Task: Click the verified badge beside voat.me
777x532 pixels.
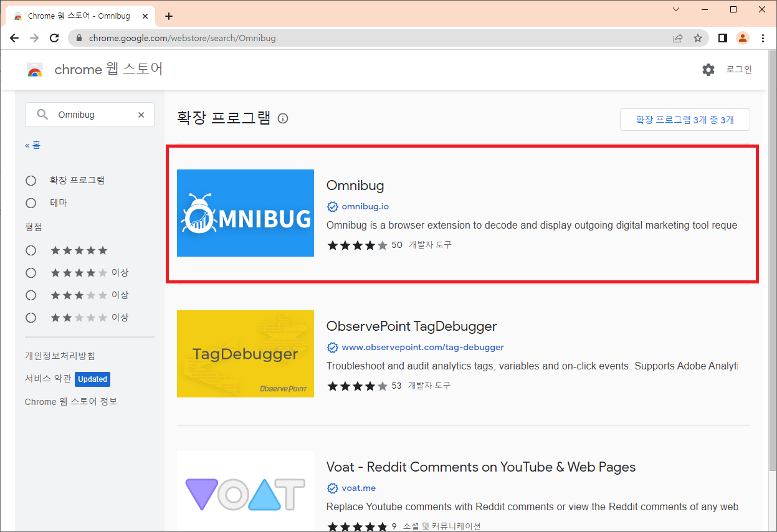Action: click(333, 488)
